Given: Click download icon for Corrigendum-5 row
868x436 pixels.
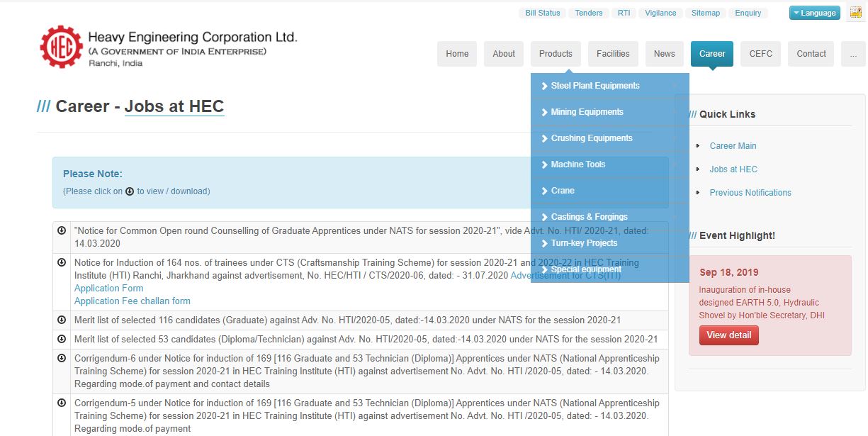Looking at the screenshot, I should coord(61,403).
